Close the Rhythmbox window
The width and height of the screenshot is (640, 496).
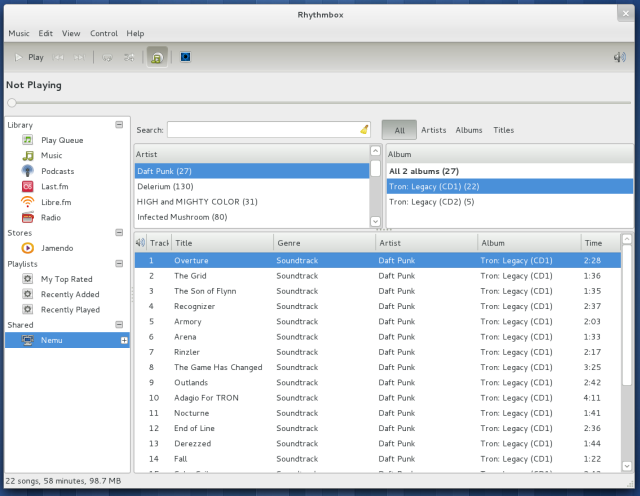click(625, 13)
